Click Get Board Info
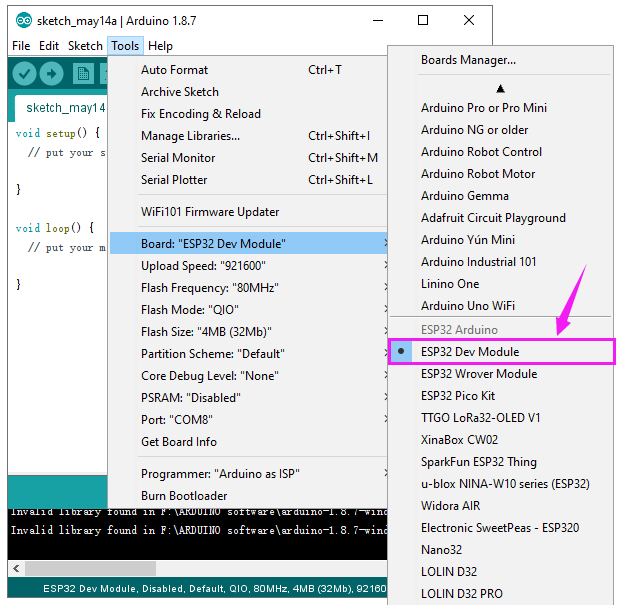Screen dimensions: 625x605 pyautogui.click(x=249, y=442)
